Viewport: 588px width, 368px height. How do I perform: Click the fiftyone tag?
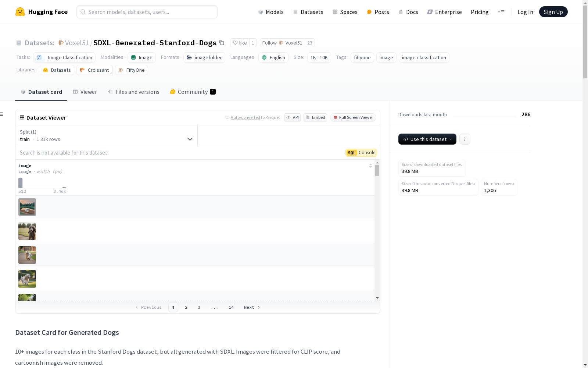tap(362, 57)
